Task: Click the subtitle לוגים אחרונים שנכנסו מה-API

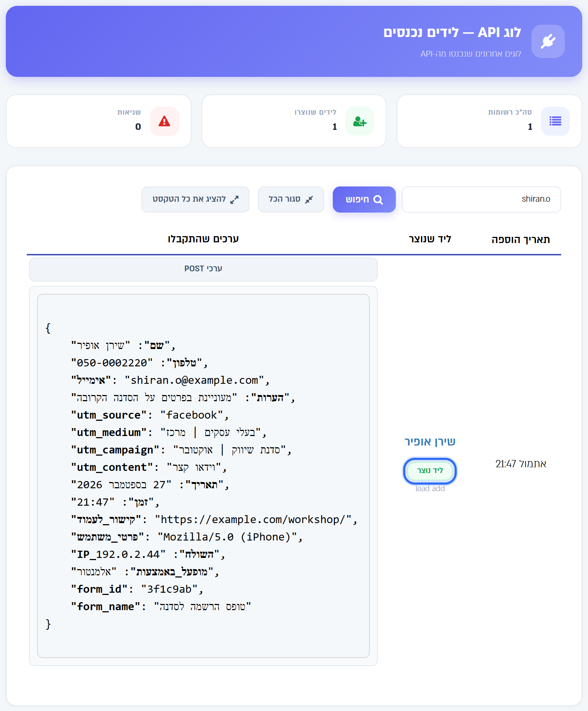Action: [x=471, y=54]
